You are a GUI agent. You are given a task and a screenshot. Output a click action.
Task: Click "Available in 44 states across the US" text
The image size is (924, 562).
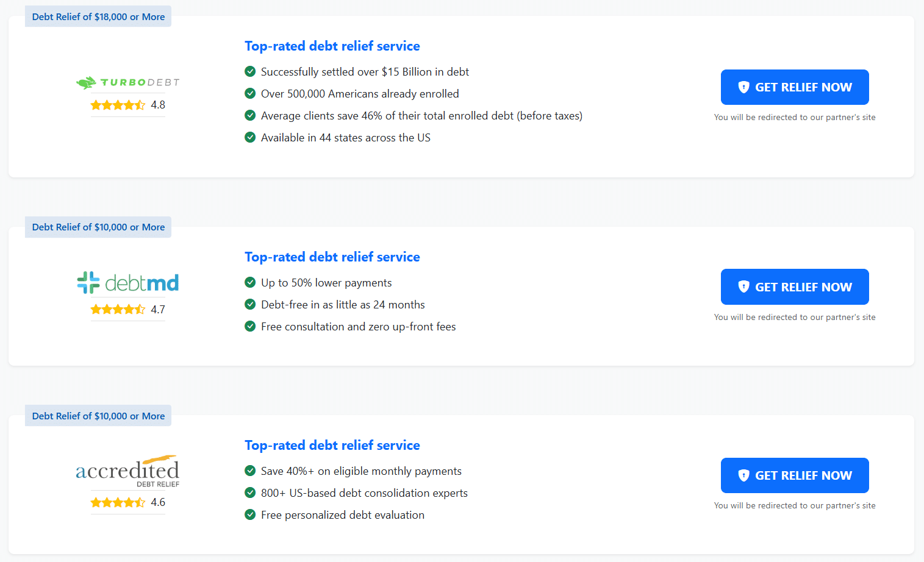coord(345,138)
